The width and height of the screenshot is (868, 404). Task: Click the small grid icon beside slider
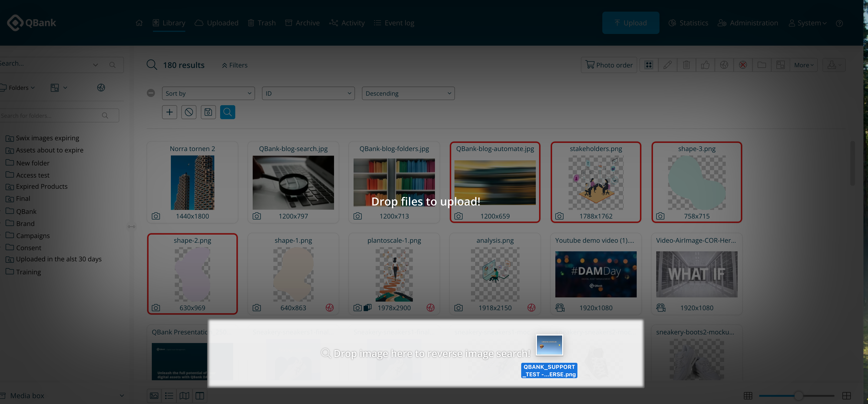point(748,396)
